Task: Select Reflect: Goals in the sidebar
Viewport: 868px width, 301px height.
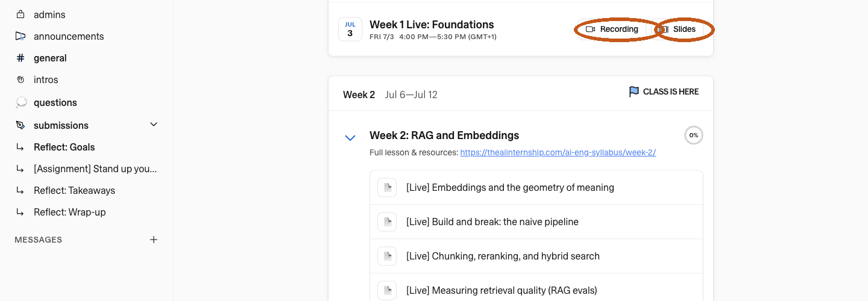Action: pyautogui.click(x=87, y=147)
